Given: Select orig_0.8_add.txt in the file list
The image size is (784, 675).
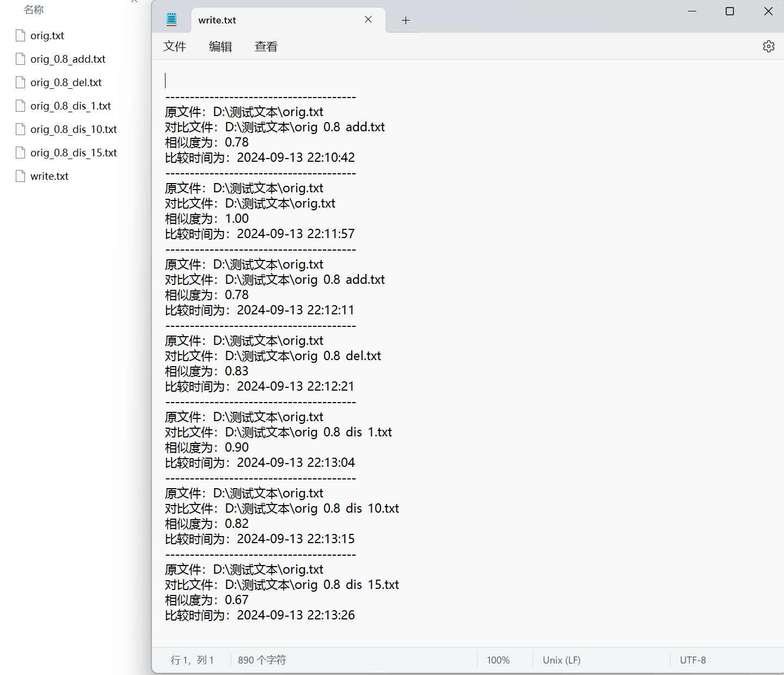Looking at the screenshot, I should coord(68,59).
